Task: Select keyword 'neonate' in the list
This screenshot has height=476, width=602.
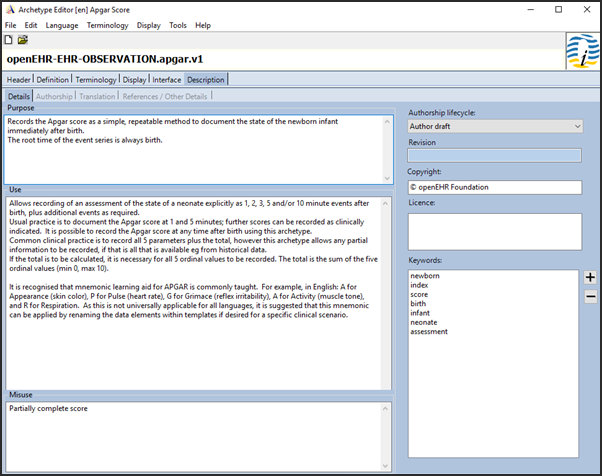Action: 424,322
